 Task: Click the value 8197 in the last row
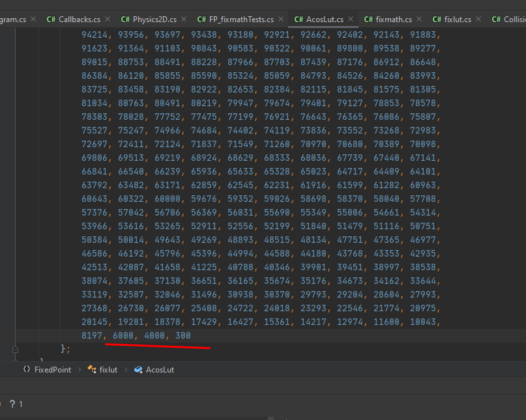(92, 335)
